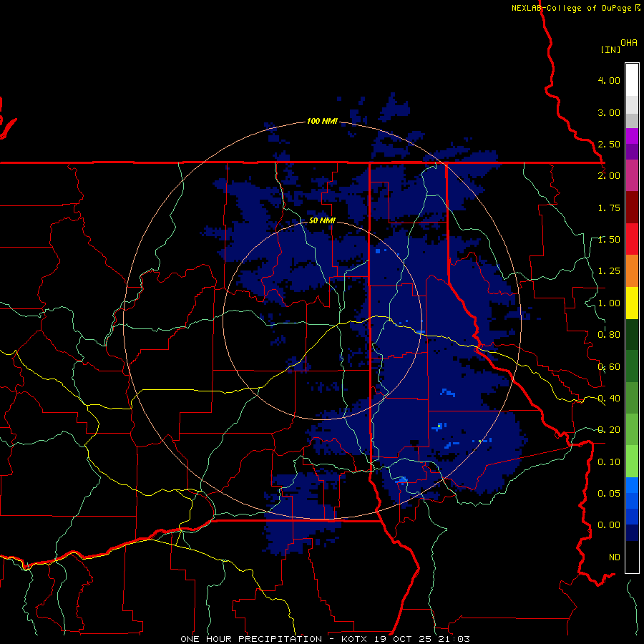This screenshot has height=644, width=644.
Task: Click the ONE HOUR PRECIPITATION title text
Action: click(x=251, y=639)
